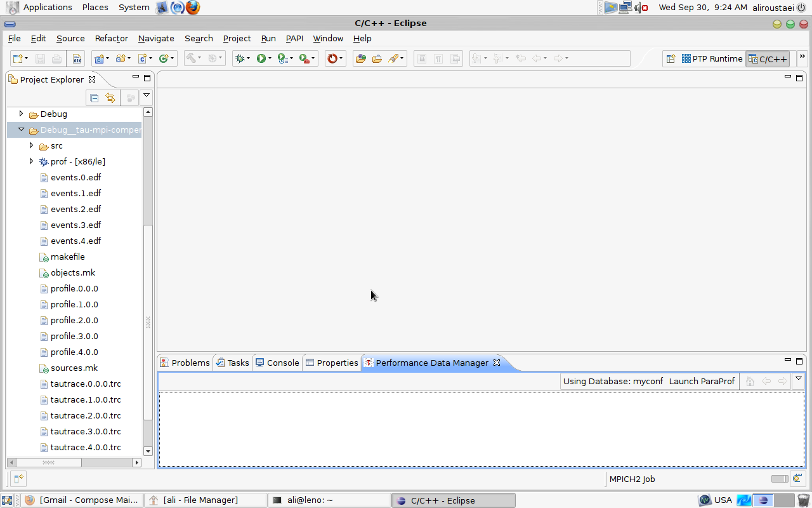Click the New C/C++ Source File icon
Screen dimensions: 812x508
click(x=143, y=58)
